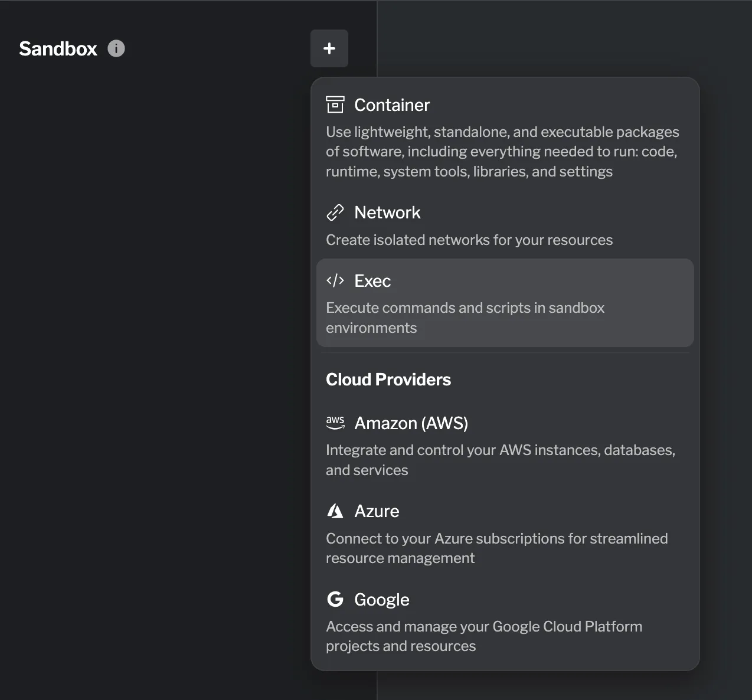Select the Network menu entry
Image resolution: width=752 pixels, height=700 pixels.
tap(387, 212)
